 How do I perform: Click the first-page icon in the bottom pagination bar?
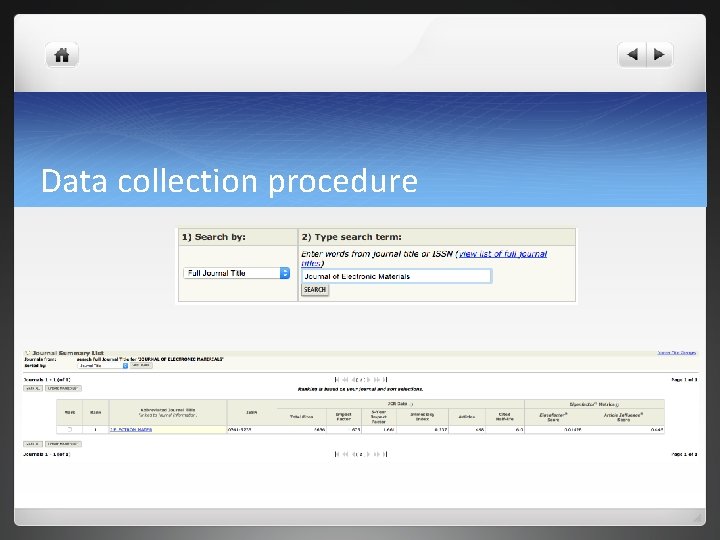pos(337,454)
